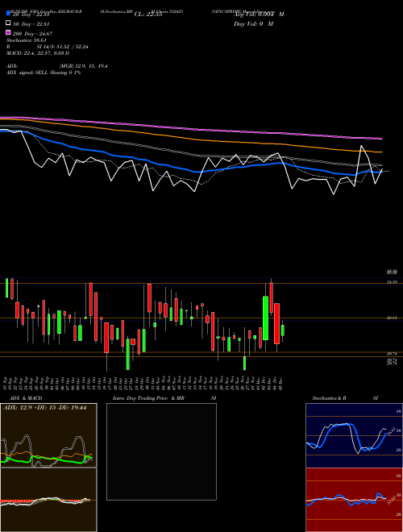Image resolution: width=403 pixels, height=532 pixels.
Task: Click the last green candlestick on right
Action: click(283, 330)
